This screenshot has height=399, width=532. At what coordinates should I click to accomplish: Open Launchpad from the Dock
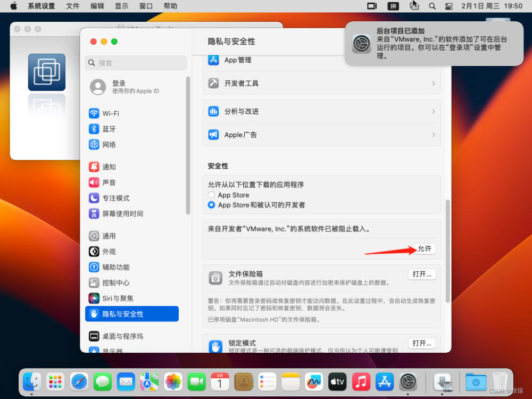(x=55, y=381)
